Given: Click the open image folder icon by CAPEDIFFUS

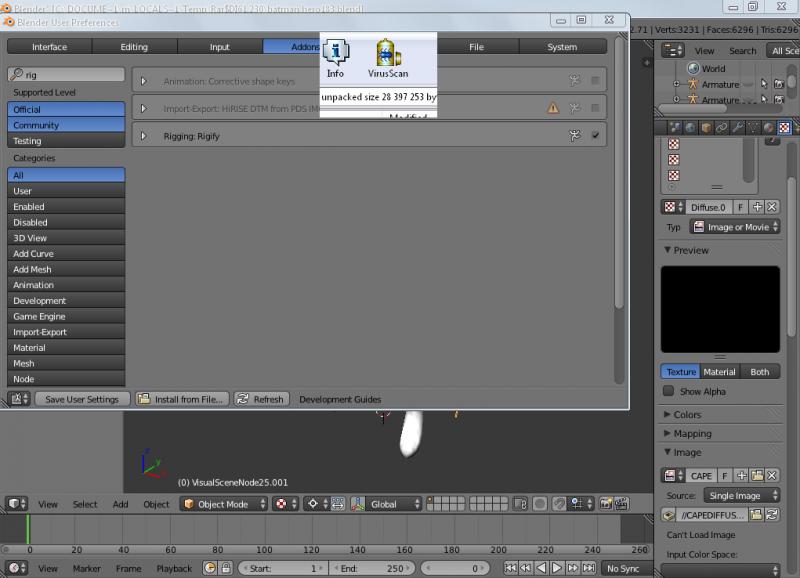Looking at the screenshot, I should click(756, 515).
